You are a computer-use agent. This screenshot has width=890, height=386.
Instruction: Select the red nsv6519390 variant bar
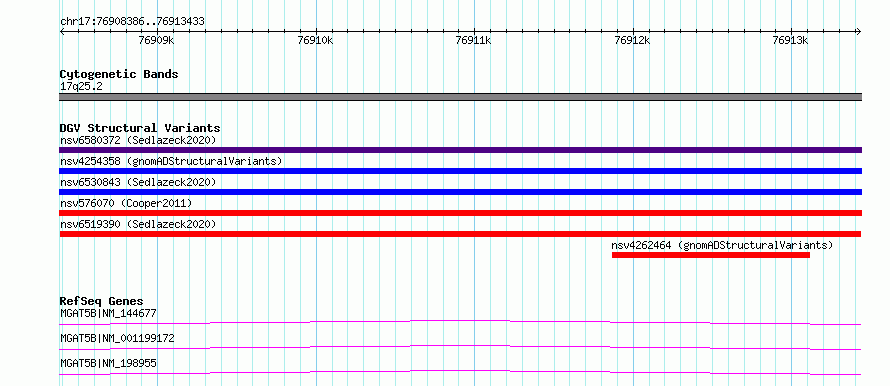tap(460, 234)
